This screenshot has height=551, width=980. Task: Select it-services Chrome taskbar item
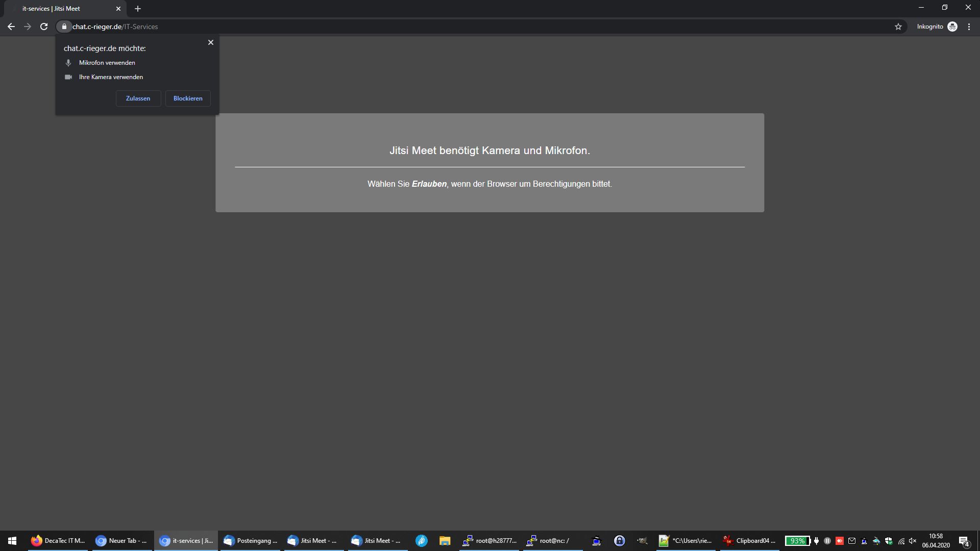186,541
